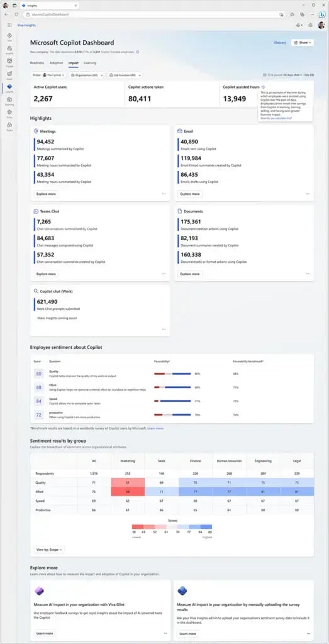
Task: Click the Meetings card icon
Action: tap(36, 131)
